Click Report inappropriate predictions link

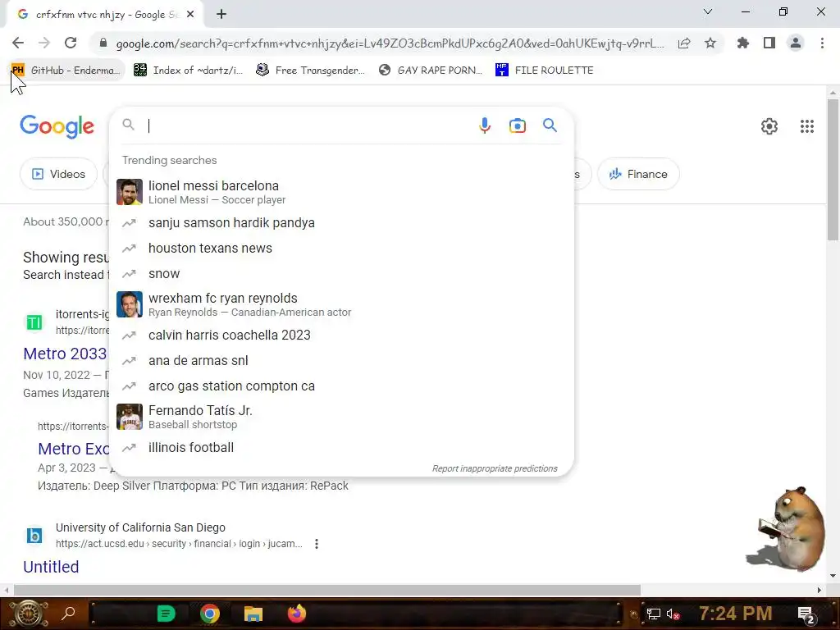[x=495, y=468]
